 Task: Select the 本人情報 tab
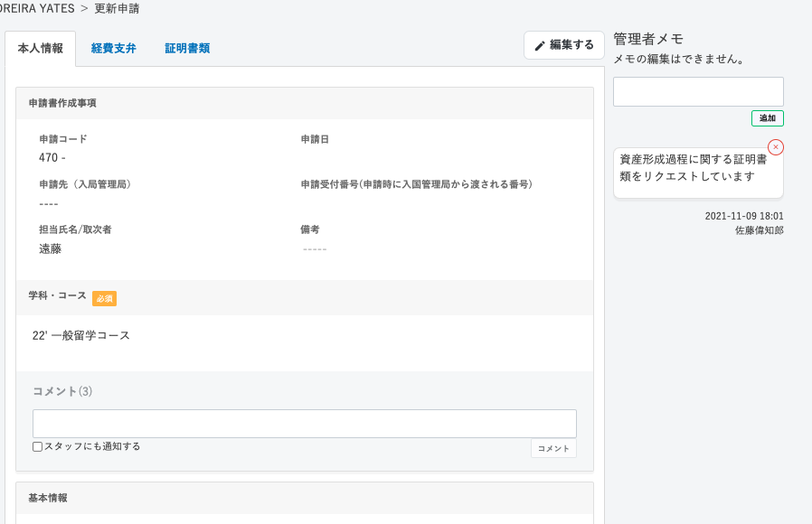41,48
